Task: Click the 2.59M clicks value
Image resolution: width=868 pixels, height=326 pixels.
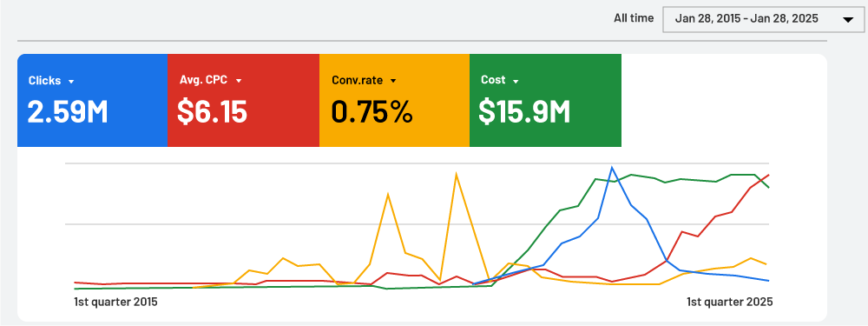Action: (x=68, y=112)
